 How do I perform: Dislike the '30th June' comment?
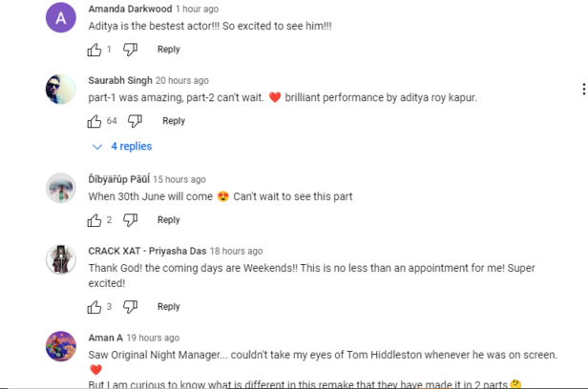[x=131, y=220]
